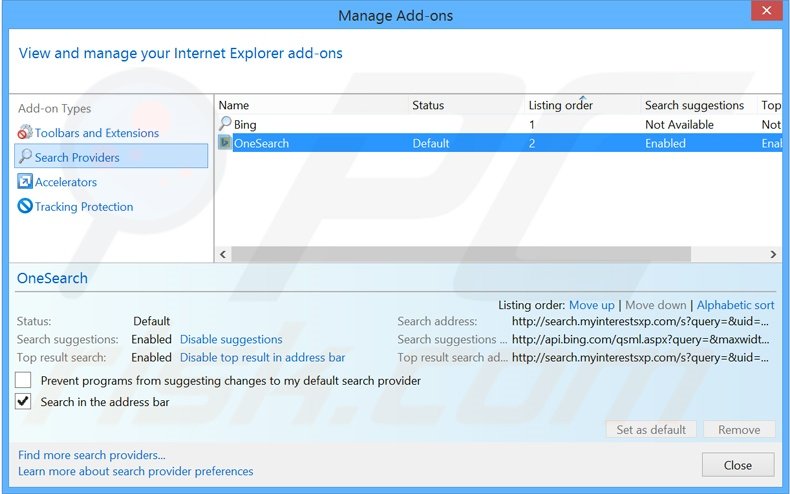This screenshot has height=494, width=790.
Task: Click the Remove button
Action: (739, 429)
